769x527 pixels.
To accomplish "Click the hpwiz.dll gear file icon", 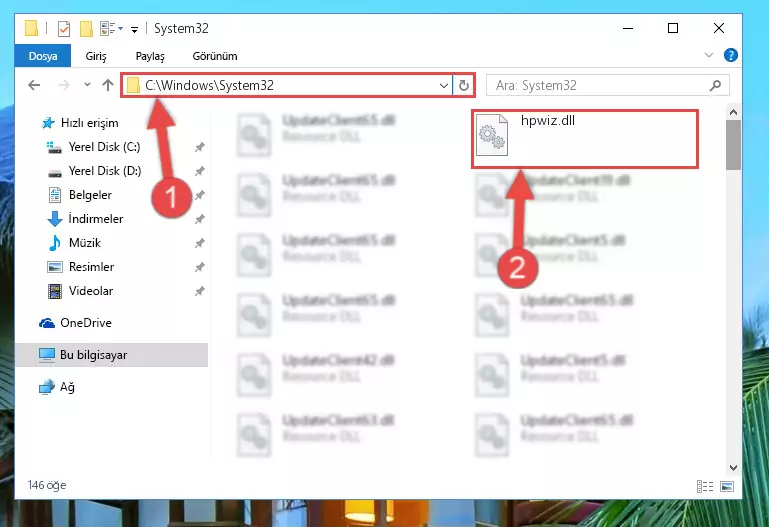I will (492, 135).
